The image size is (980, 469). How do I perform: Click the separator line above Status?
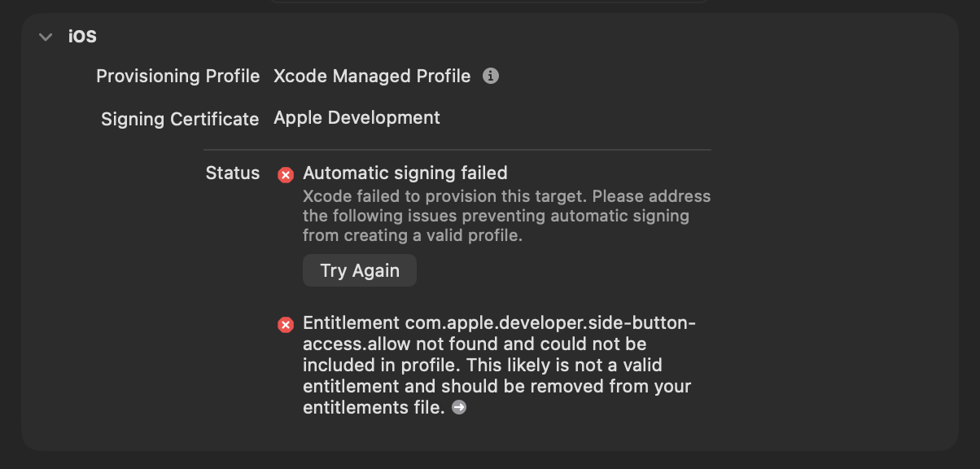pos(457,150)
